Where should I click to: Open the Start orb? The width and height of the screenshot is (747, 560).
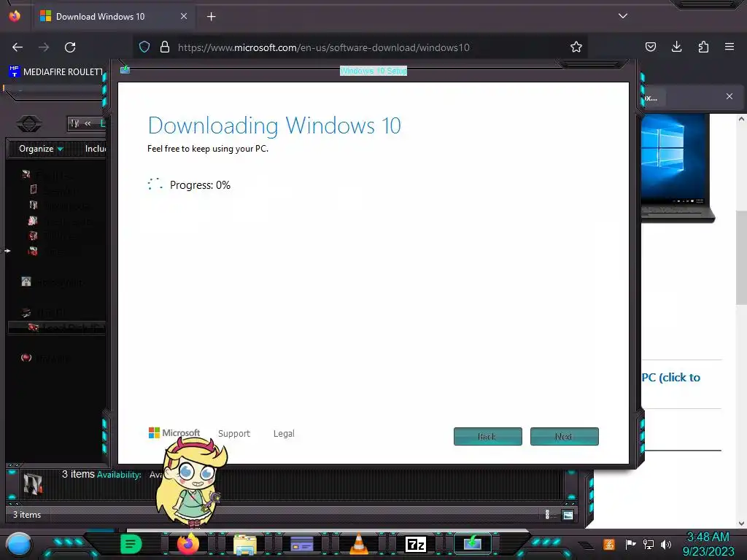(x=18, y=544)
